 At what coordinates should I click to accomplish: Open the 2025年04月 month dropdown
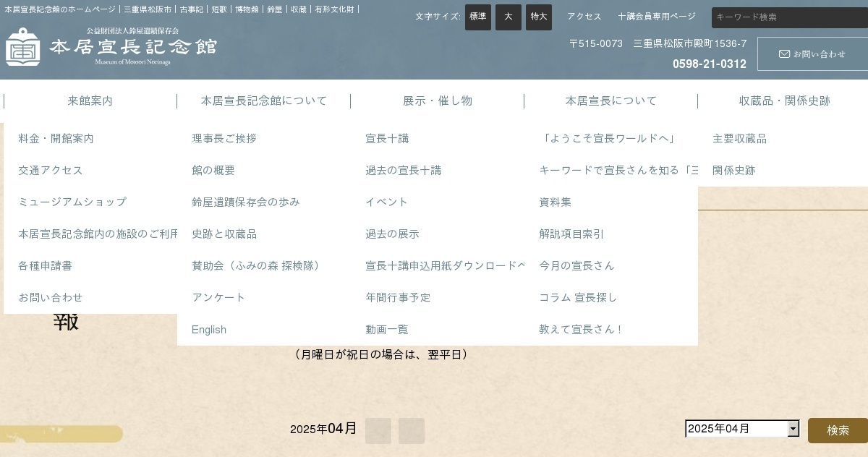pyautogui.click(x=742, y=429)
